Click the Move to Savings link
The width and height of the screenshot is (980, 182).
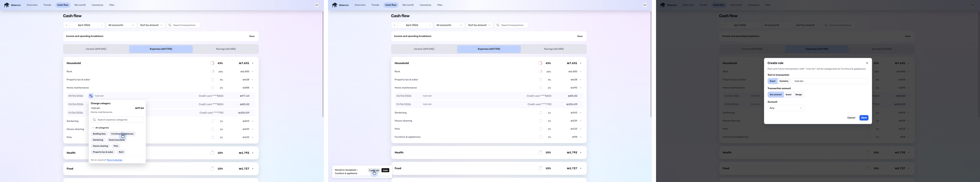click(115, 160)
